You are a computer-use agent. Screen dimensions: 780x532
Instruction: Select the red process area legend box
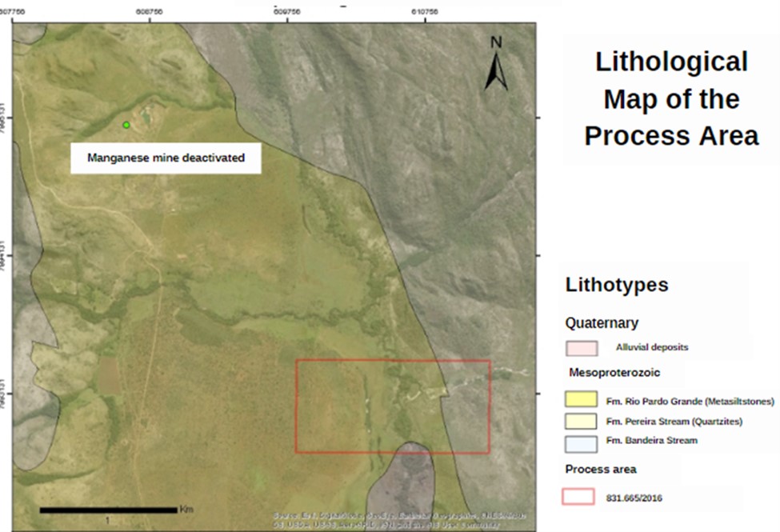580,498
